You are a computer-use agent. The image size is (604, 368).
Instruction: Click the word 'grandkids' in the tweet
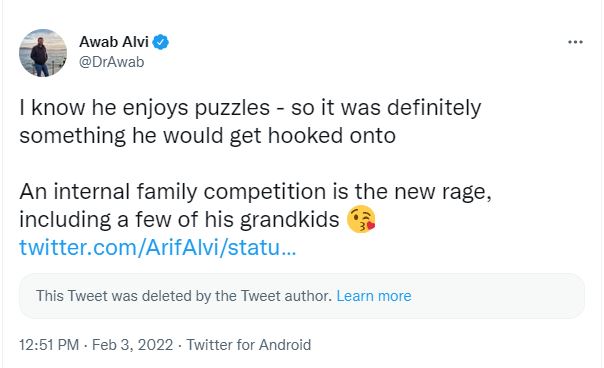click(x=290, y=220)
